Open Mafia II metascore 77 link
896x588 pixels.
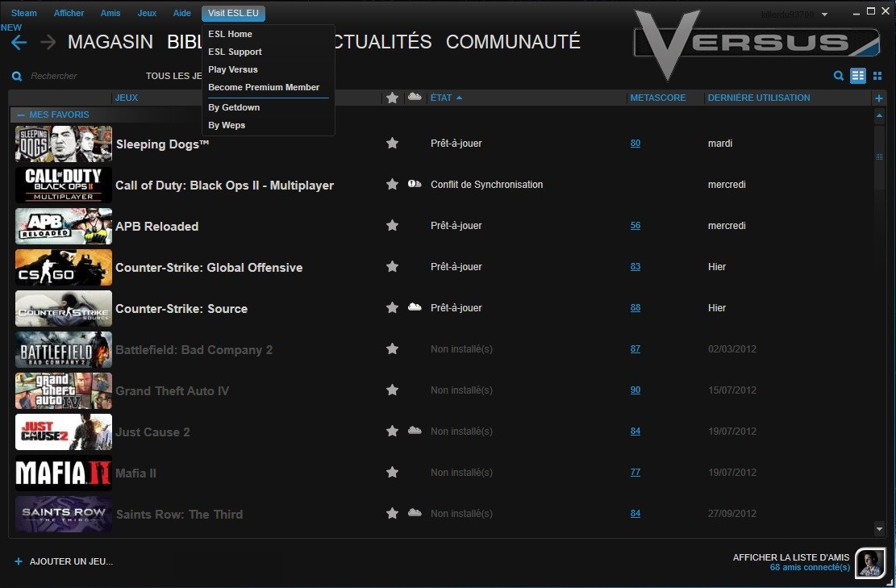[x=636, y=472]
